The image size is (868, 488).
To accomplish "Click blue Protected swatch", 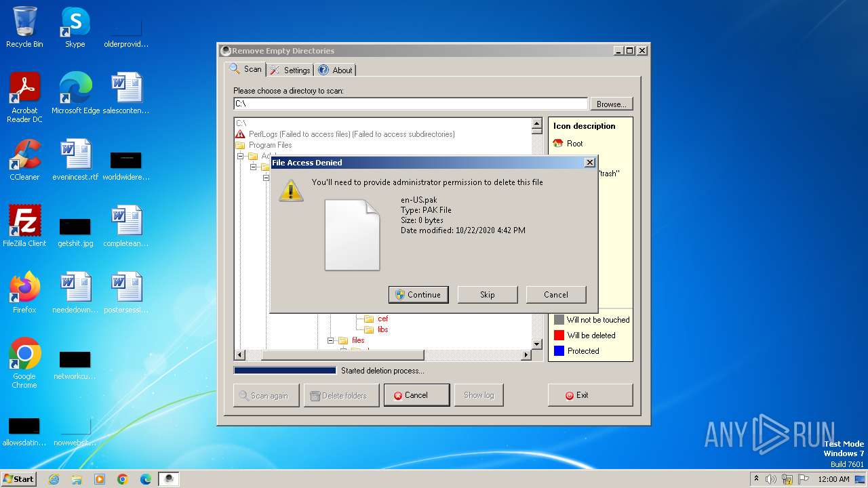I will (x=559, y=350).
